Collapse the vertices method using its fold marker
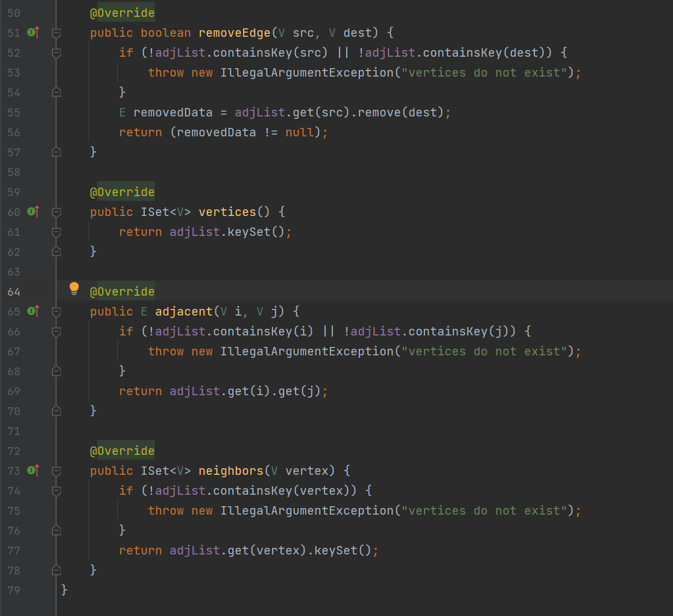The width and height of the screenshot is (673, 616). pos(56,212)
